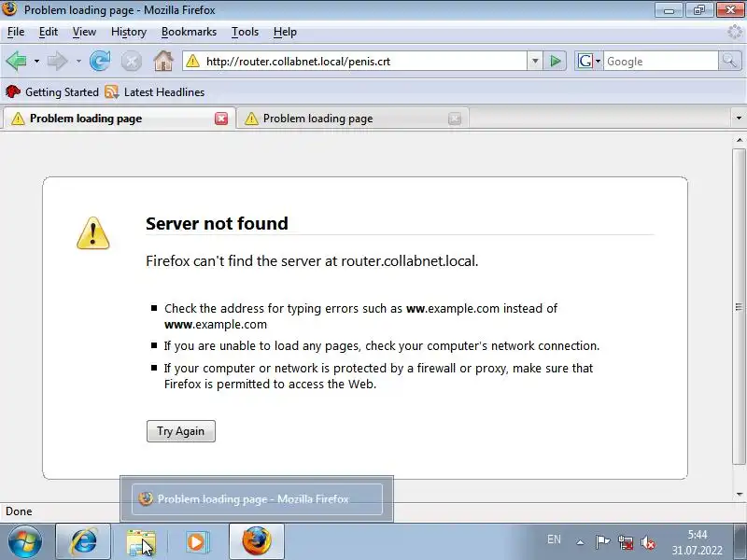Click the Show desktop strip
The height and width of the screenshot is (560, 747).
coord(740,541)
